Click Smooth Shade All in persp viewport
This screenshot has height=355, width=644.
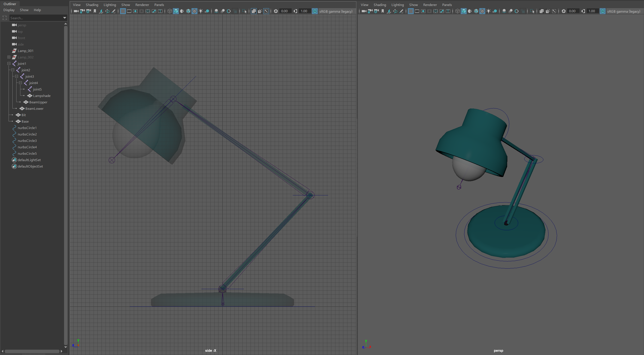(x=463, y=11)
